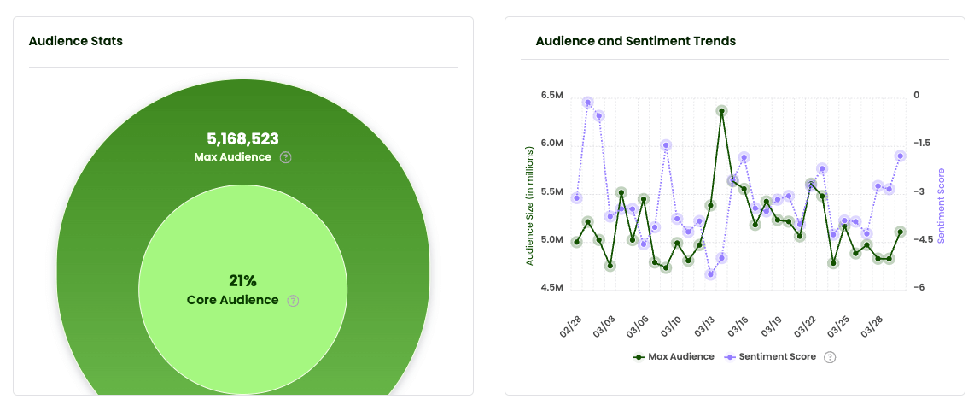
Task: Click the 5,168,523 Max Audience figure
Action: click(242, 139)
